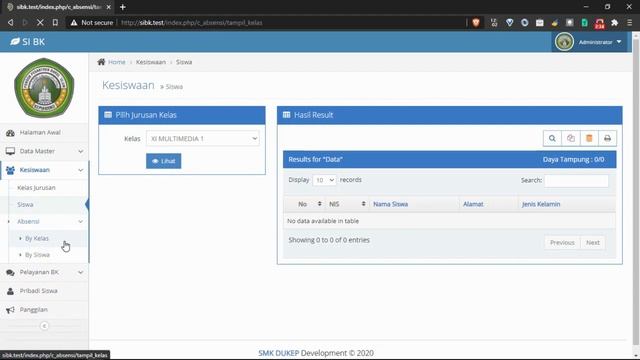
Task: Click the page vertical scrollbar
Action: pyautogui.click(x=636, y=192)
